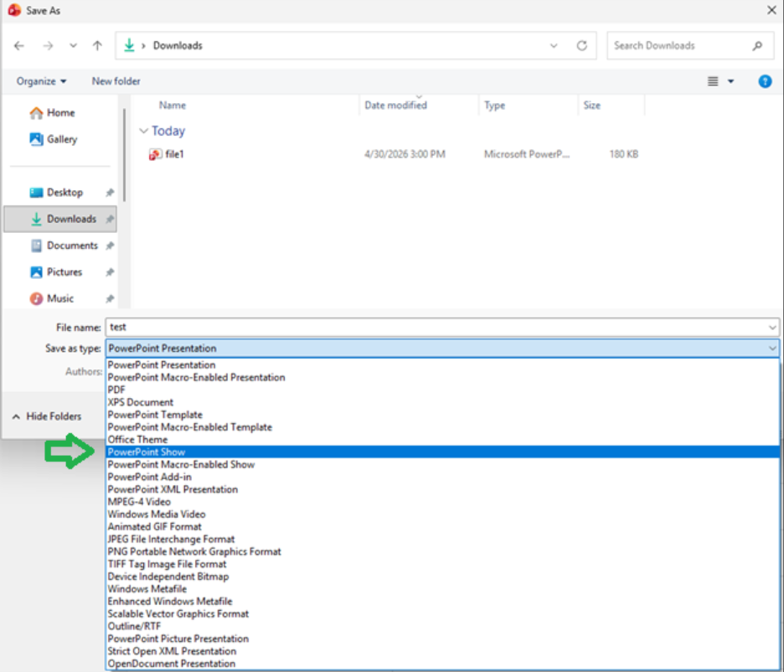
Task: Expand the File name dropdown arrow
Action: (772, 328)
